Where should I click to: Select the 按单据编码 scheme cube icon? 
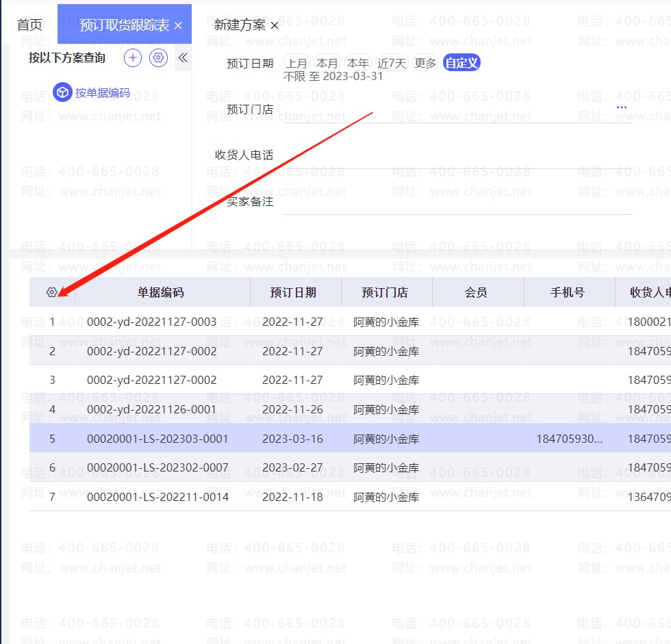[62, 92]
